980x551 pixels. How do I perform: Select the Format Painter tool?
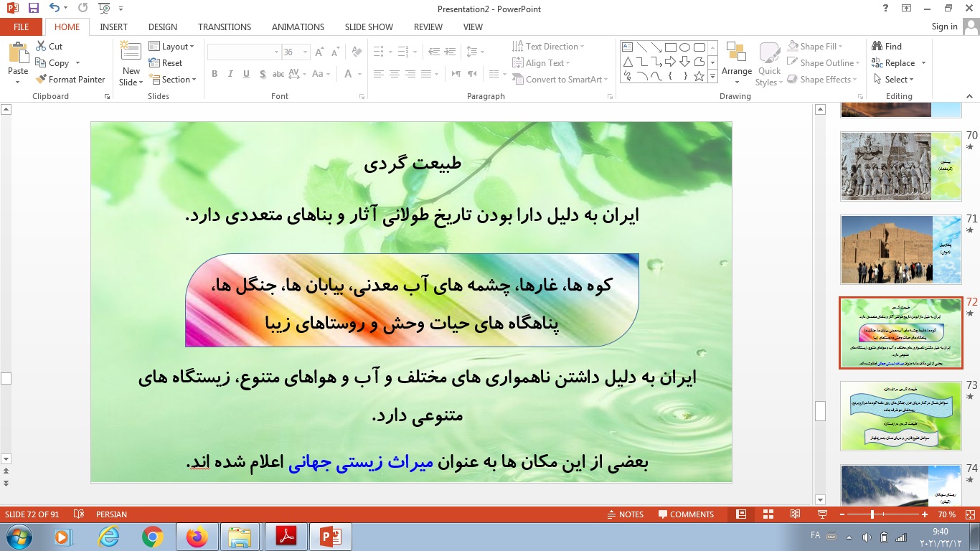pos(70,79)
